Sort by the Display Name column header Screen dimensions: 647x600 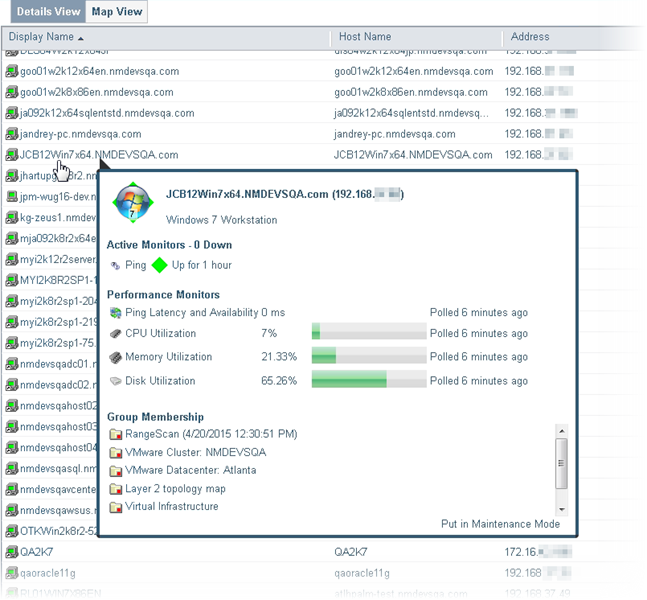46,37
